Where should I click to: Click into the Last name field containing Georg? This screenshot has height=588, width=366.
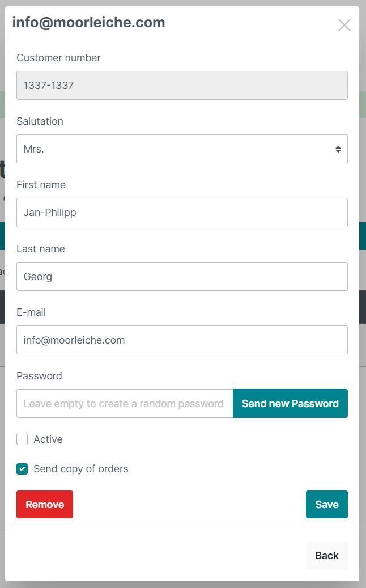point(182,277)
